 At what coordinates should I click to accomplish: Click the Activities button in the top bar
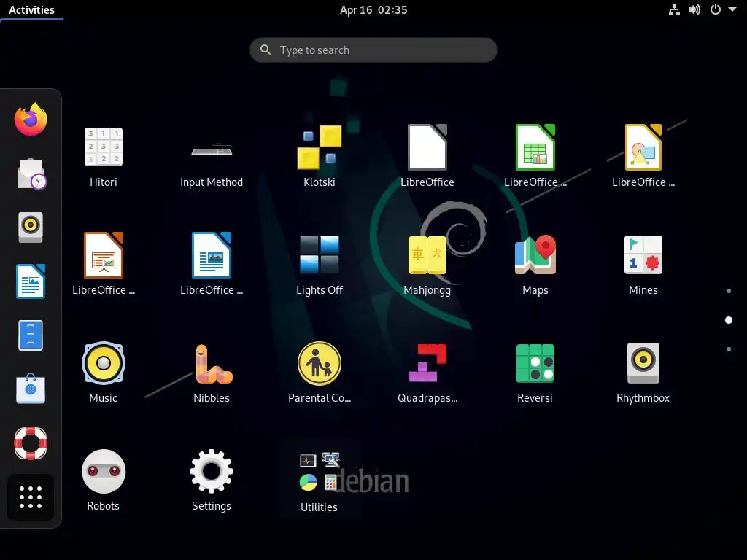(x=31, y=10)
